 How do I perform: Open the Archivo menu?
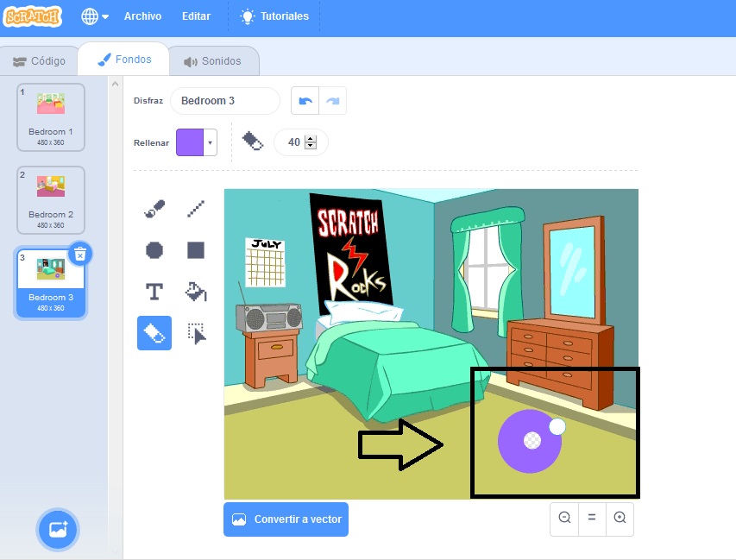(142, 16)
